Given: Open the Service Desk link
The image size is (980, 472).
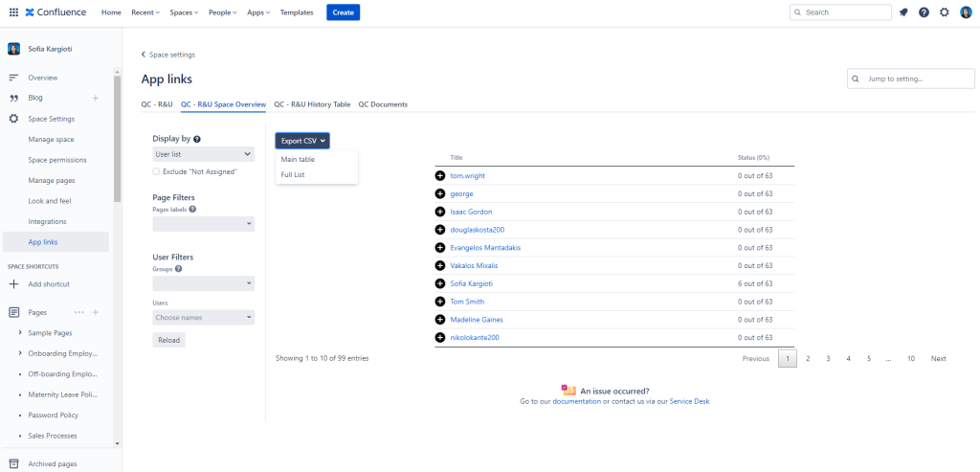Looking at the screenshot, I should (689, 401).
